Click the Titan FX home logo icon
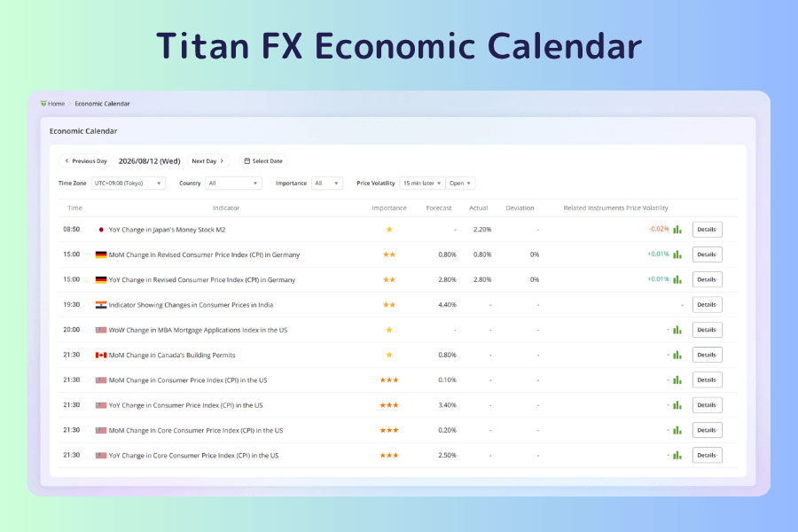 pos(43,104)
